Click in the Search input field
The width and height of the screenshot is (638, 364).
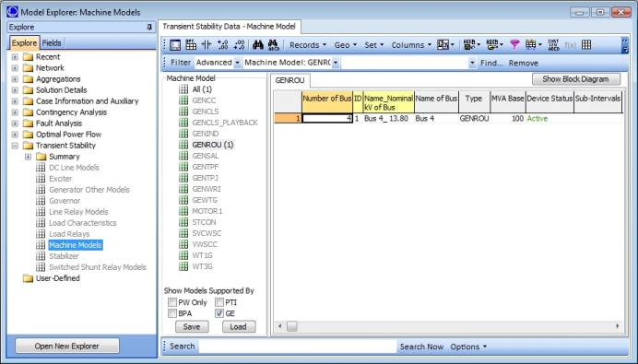(297, 346)
